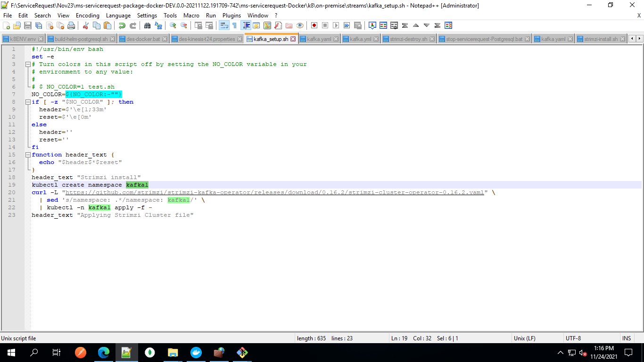This screenshot has height=362, width=644.
Task: Open Docker Desktop from the taskbar
Action: 195,352
